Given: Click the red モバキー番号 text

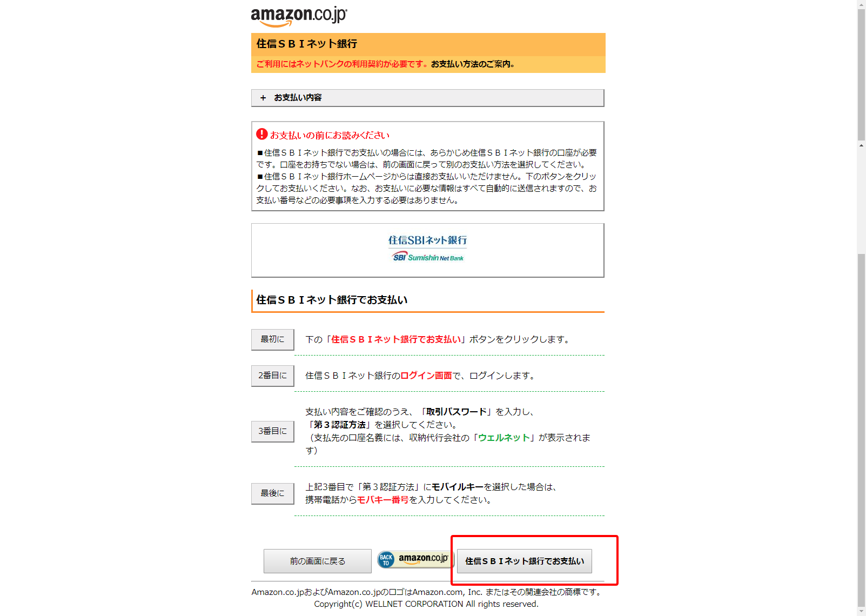Looking at the screenshot, I should (383, 500).
